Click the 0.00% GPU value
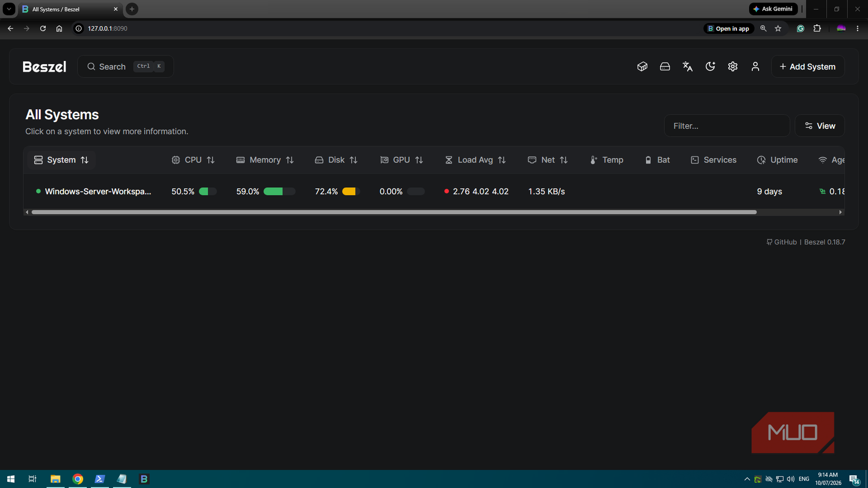The height and width of the screenshot is (488, 868). [x=391, y=191]
